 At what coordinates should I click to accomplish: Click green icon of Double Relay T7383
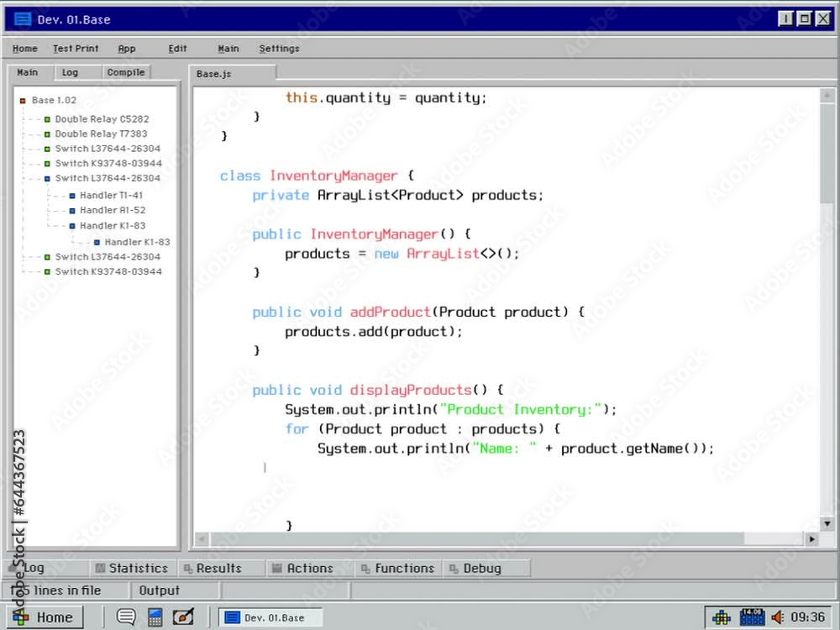pyautogui.click(x=47, y=134)
